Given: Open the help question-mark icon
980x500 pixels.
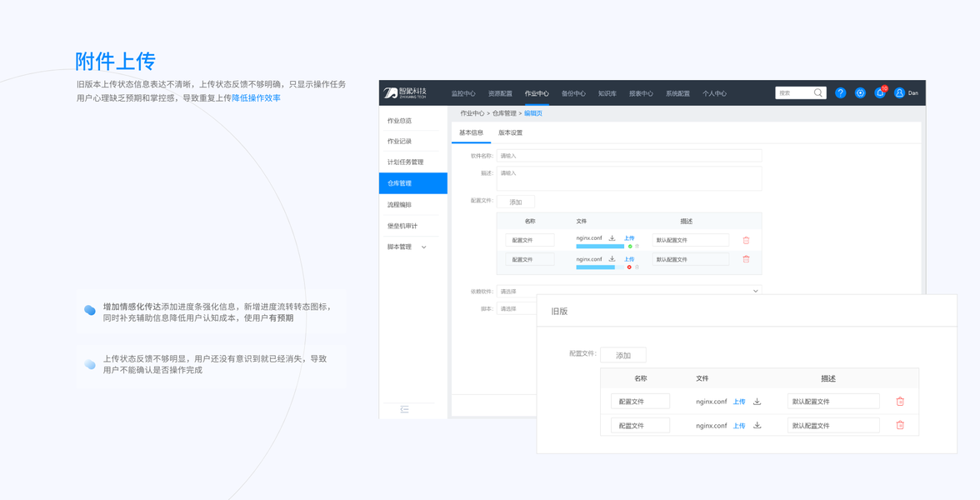Looking at the screenshot, I should coord(841,92).
